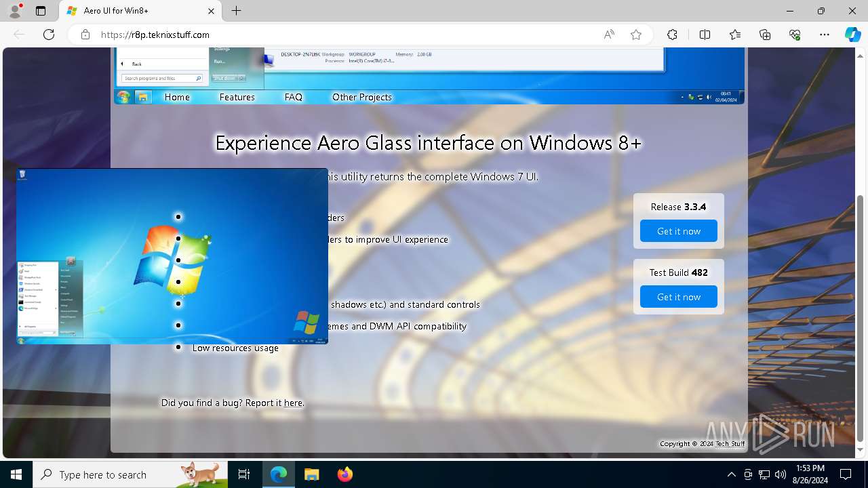Open network status tray icon
The height and width of the screenshot is (488, 868).
coord(764,474)
